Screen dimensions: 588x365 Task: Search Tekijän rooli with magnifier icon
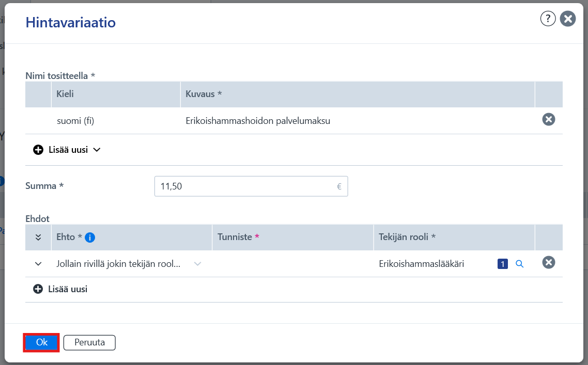[519, 264]
